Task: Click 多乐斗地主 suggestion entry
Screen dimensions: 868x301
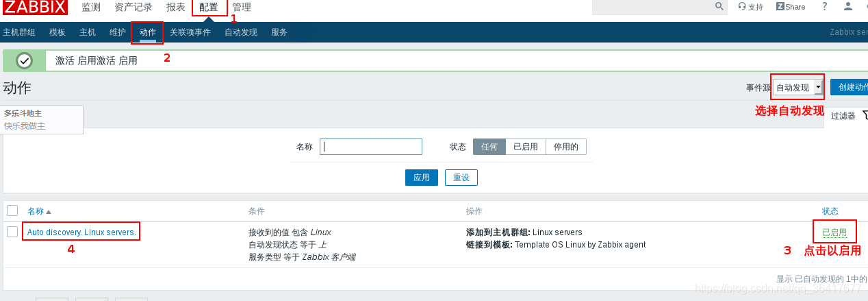Action: click(x=23, y=113)
